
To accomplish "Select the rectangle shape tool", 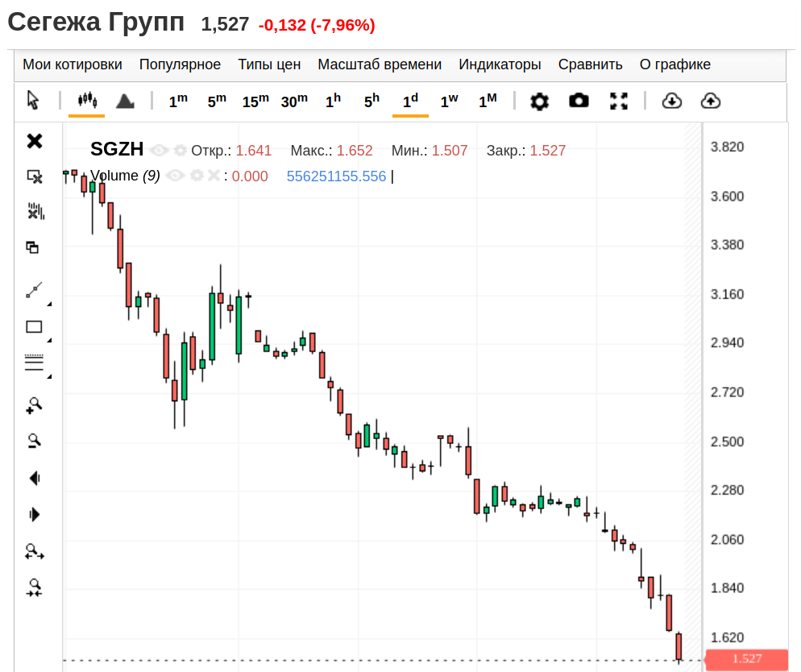I will point(34,327).
